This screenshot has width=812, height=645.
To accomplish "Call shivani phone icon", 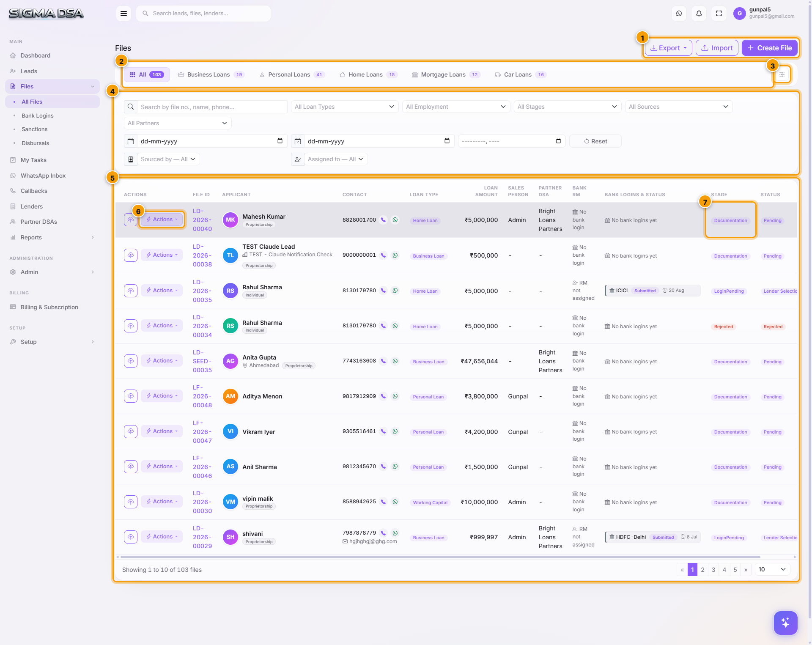I will (383, 533).
